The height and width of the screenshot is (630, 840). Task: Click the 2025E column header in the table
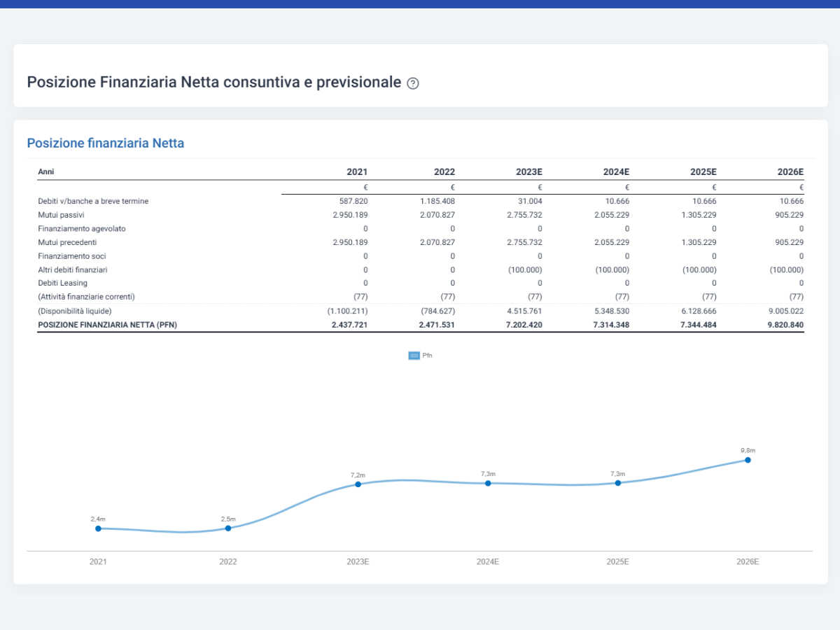(703, 171)
